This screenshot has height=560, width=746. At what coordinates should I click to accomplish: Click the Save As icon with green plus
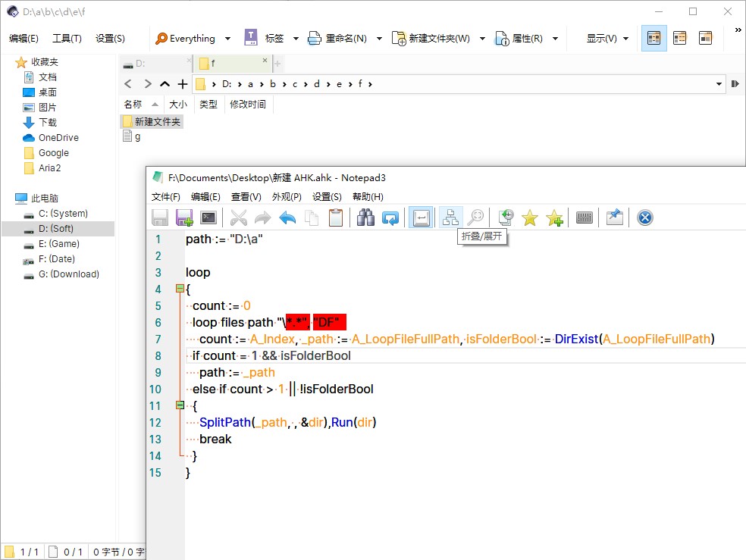184,218
